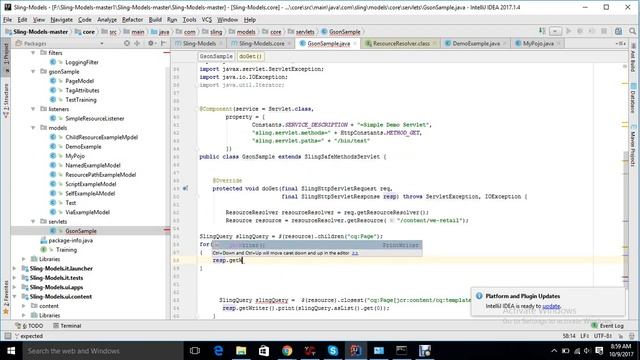Click the override gutter icon beside doGet
The image size is (640, 360).
[185, 189]
